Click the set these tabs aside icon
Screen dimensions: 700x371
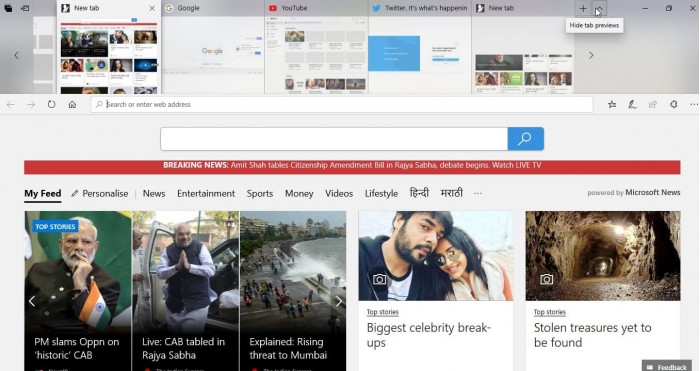25,8
